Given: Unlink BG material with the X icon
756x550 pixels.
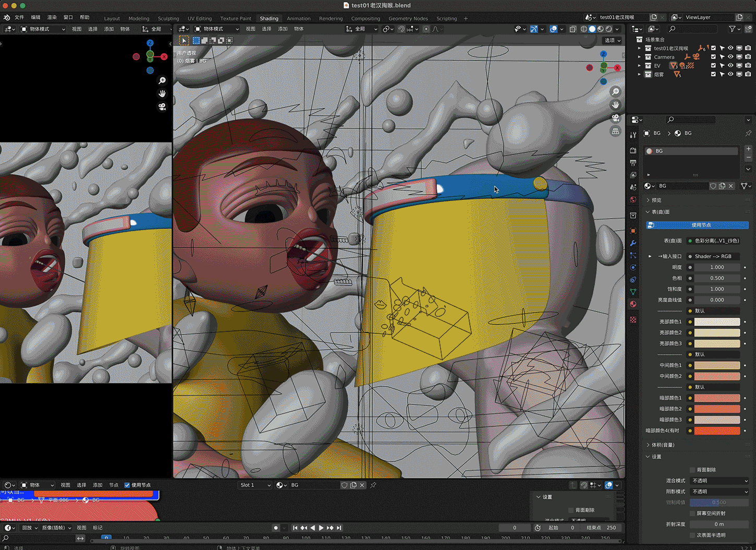Looking at the screenshot, I should [731, 186].
